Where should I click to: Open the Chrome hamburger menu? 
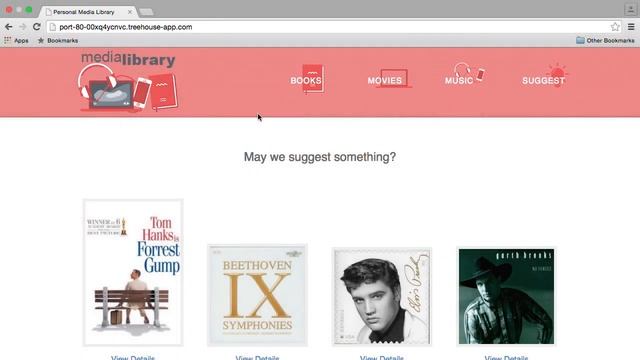(x=631, y=27)
